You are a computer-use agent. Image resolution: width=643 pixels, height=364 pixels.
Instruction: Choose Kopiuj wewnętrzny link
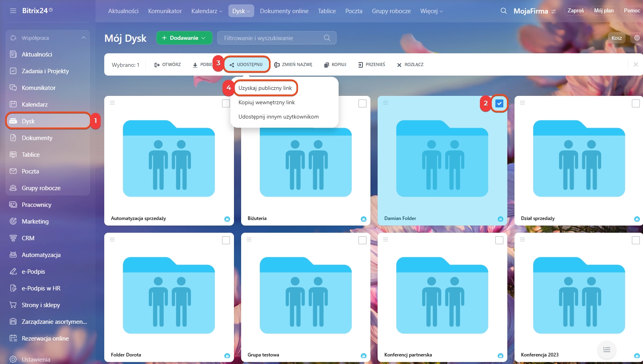tap(267, 102)
